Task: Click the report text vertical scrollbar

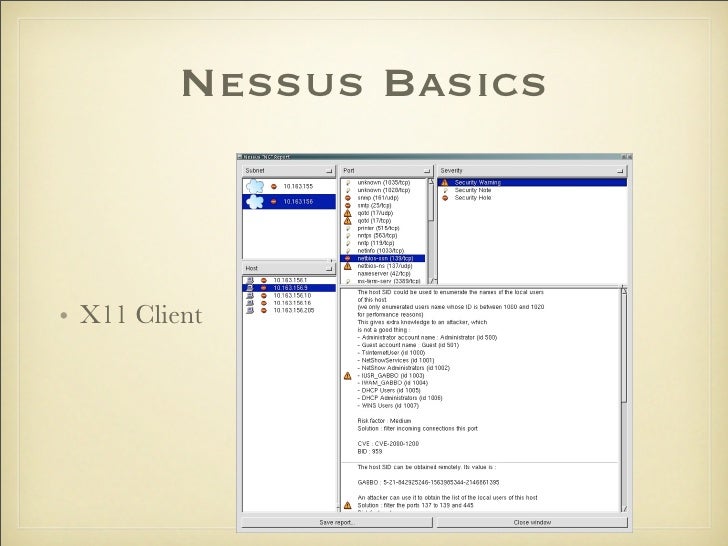Action: [624, 399]
